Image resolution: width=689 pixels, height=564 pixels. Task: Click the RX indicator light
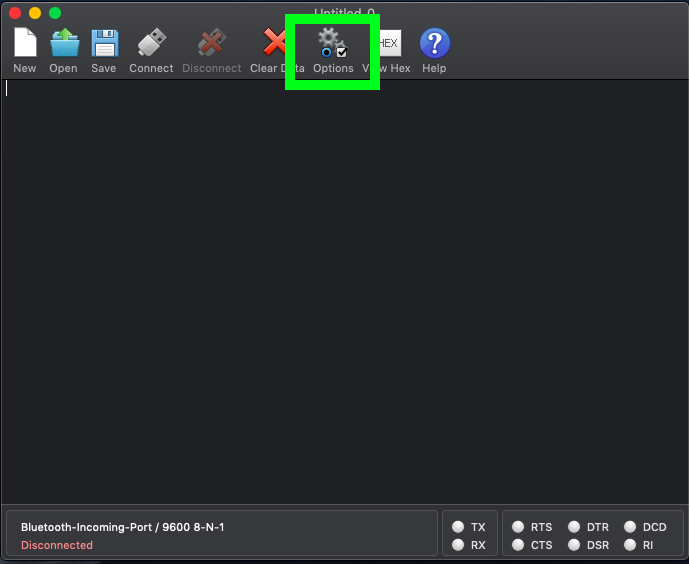[458, 545]
